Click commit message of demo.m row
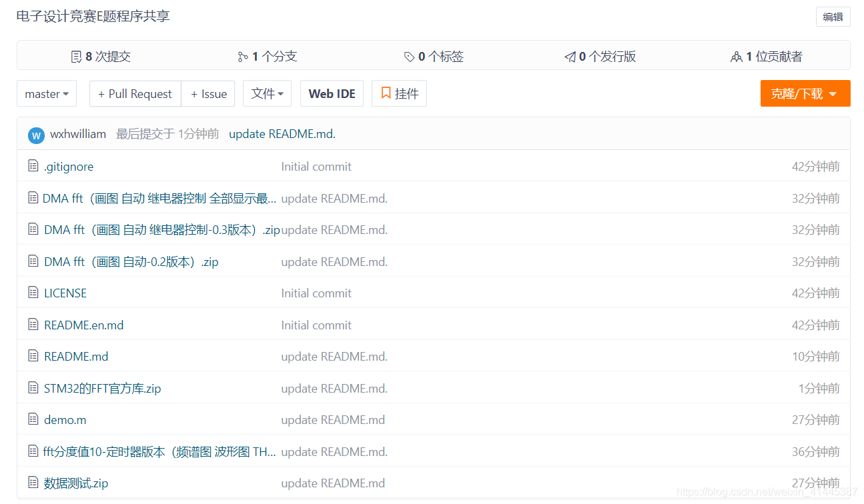The image size is (864, 504). tap(333, 420)
